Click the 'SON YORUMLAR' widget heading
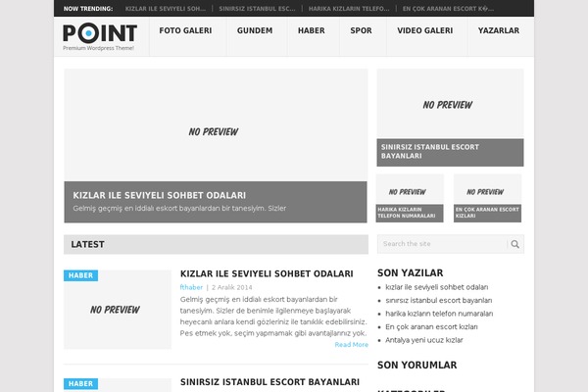The image size is (588, 392). (x=417, y=365)
